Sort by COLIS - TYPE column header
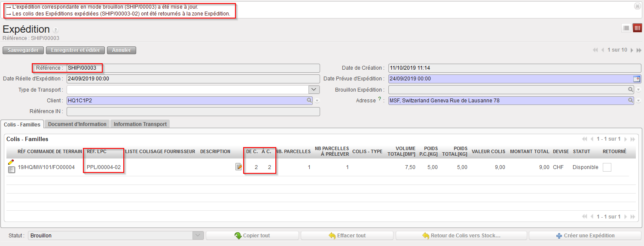Image resolution: width=644 pixels, height=246 pixels. 367,151
